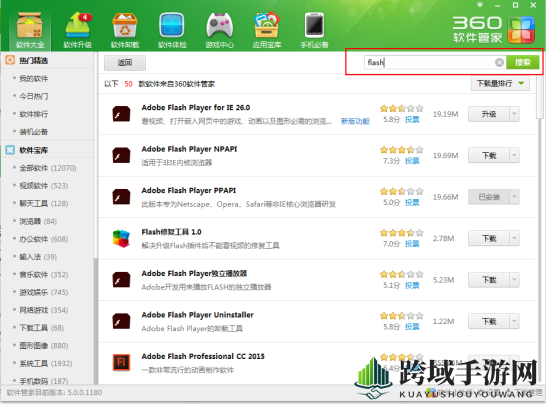Click the 软件宝库 section icon
The height and width of the screenshot is (404, 546).
click(10, 150)
